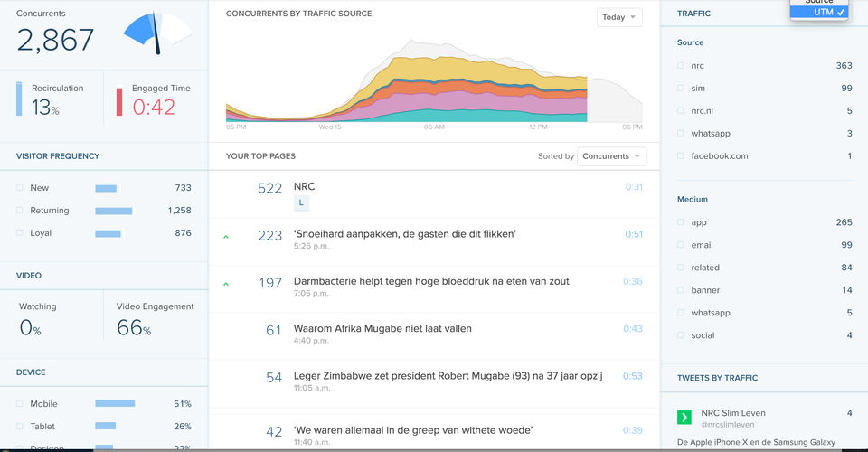
Task: Open the Darmbacterie hoge bloeddruk article
Action: click(x=431, y=281)
